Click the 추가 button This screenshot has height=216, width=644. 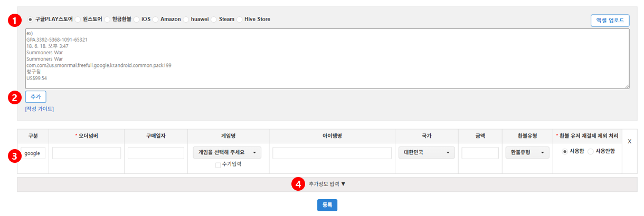pyautogui.click(x=35, y=96)
